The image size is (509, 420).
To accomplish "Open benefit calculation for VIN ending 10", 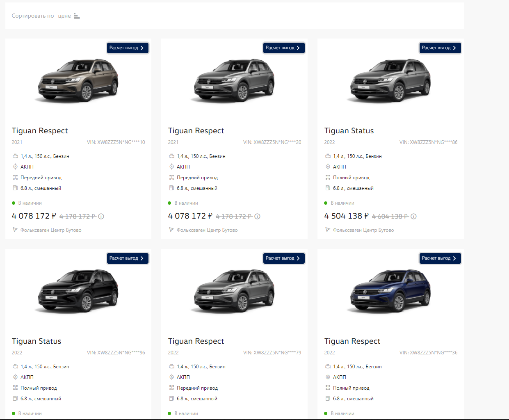I will click(128, 48).
